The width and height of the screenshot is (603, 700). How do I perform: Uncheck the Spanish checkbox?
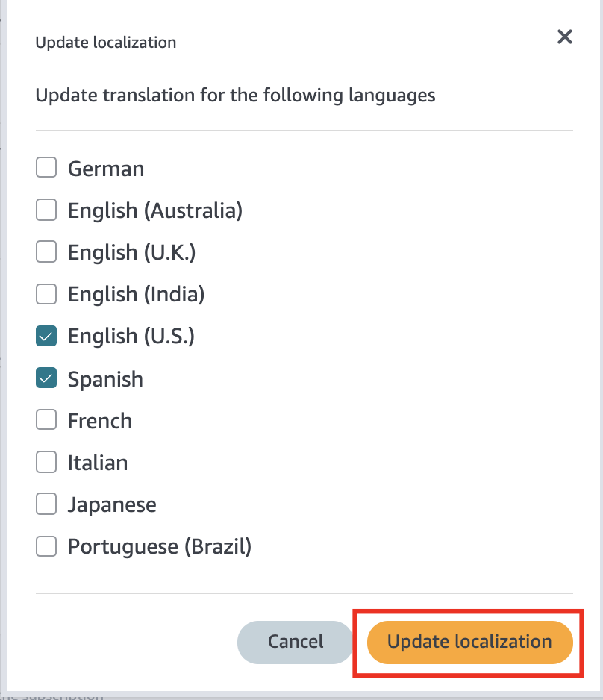(x=46, y=378)
